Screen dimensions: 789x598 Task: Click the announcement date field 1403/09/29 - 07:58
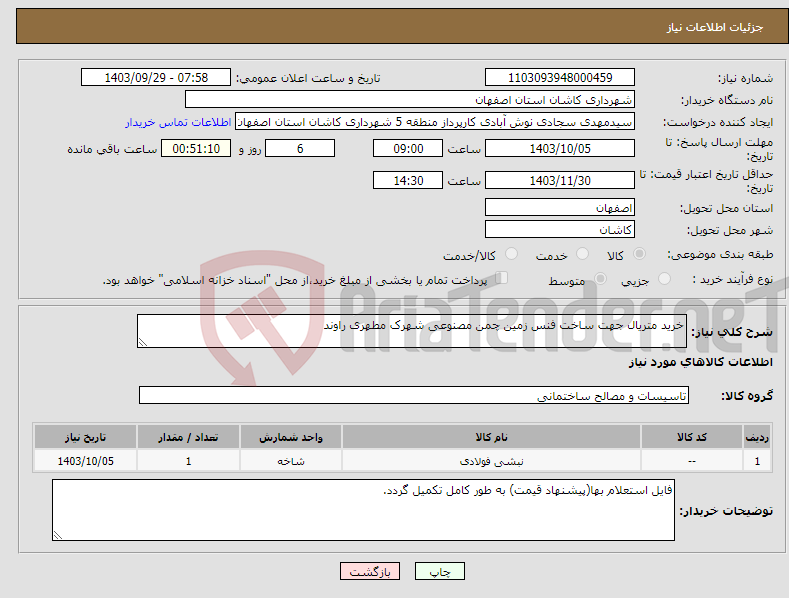(156, 78)
